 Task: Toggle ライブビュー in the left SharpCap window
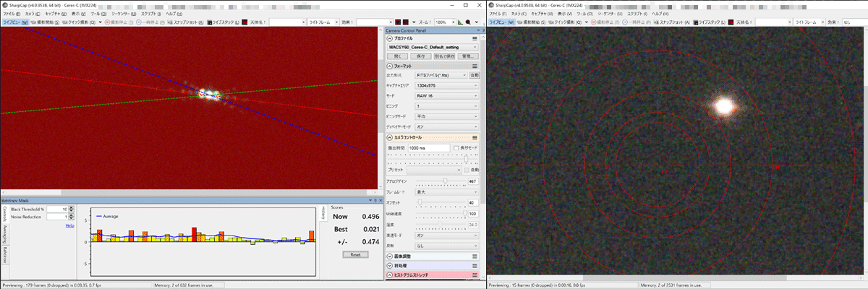pyautogui.click(x=15, y=22)
